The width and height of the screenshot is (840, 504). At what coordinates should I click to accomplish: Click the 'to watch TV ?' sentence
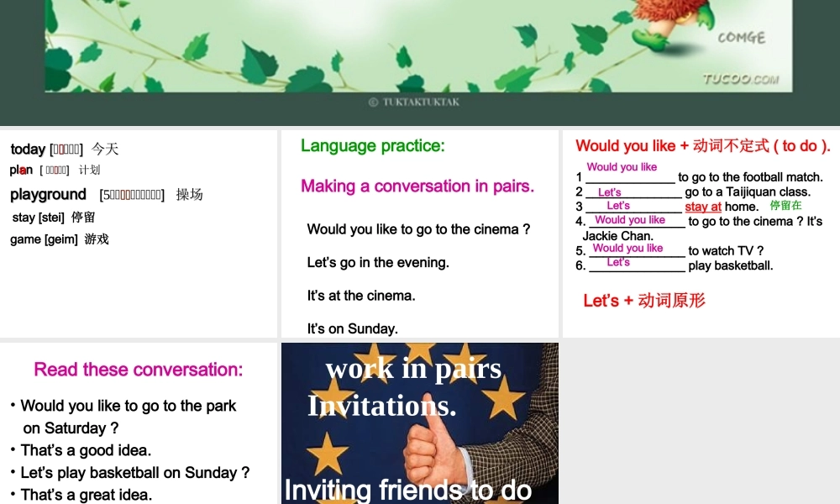click(726, 250)
